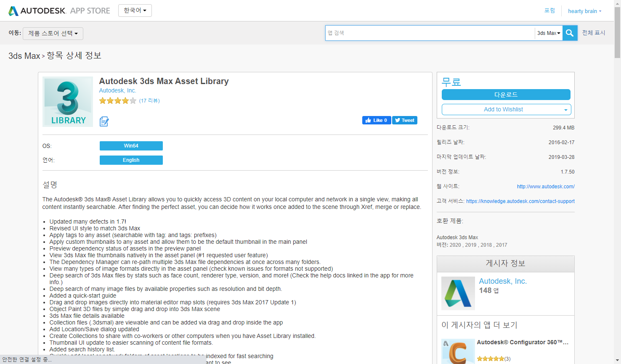Viewport: 621px width, 364px height.
Task: Open the Configurator 360 app icon
Action: click(458, 351)
